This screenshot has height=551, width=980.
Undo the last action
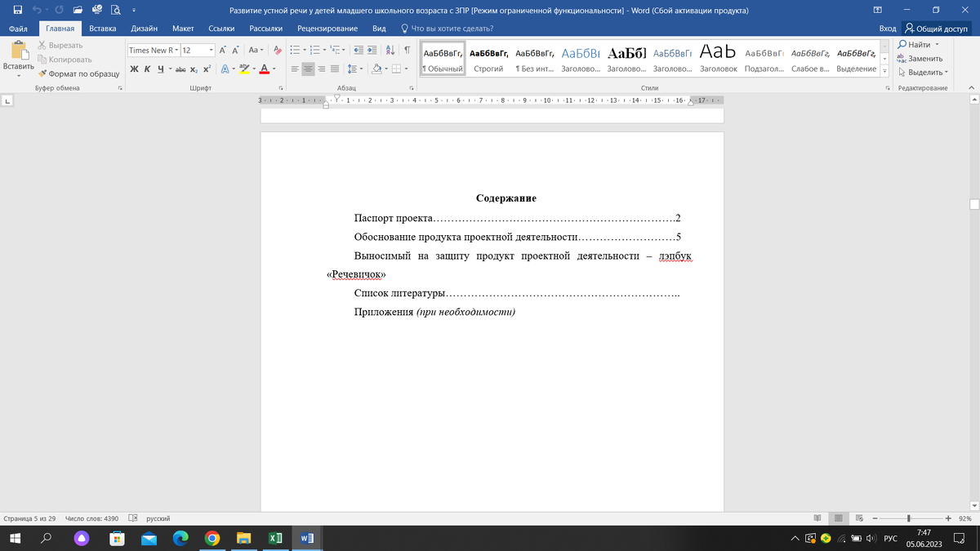37,10
